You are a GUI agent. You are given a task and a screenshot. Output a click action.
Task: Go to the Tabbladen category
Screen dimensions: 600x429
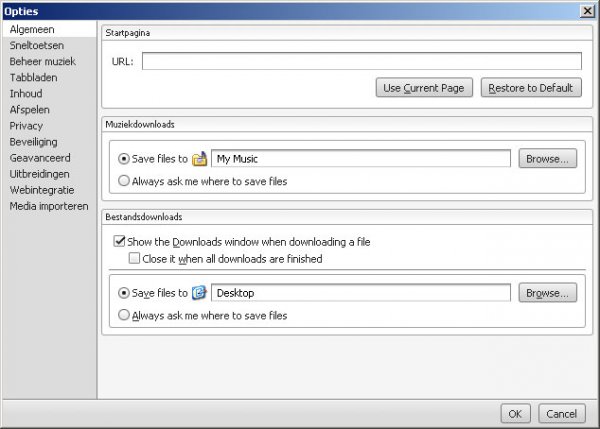click(33, 77)
